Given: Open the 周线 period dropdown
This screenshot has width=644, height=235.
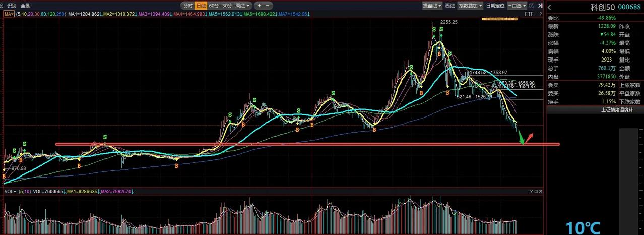Looking at the screenshot, I should coord(243,6).
